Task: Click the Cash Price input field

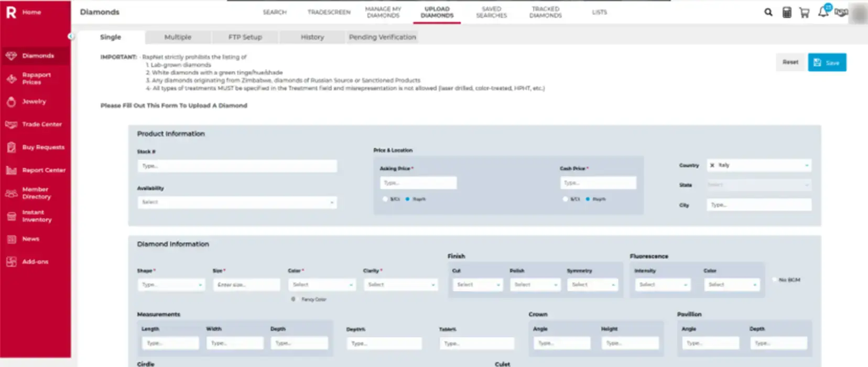Action: pos(598,183)
